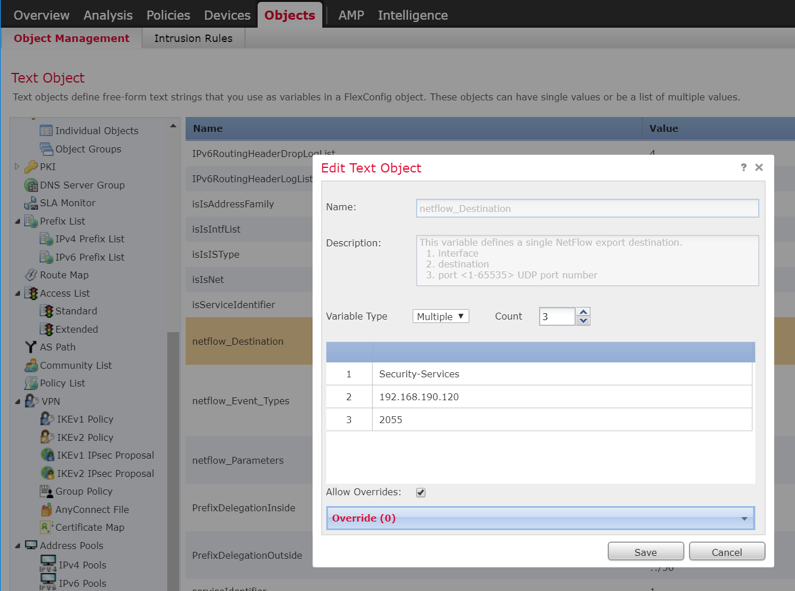Open the Variable Type dropdown
The height and width of the screenshot is (591, 795).
coord(441,316)
